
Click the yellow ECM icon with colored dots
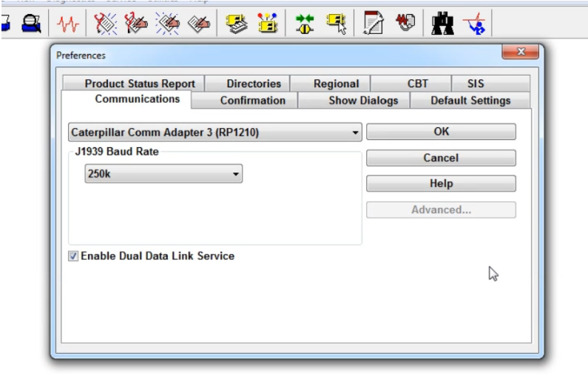[267, 24]
